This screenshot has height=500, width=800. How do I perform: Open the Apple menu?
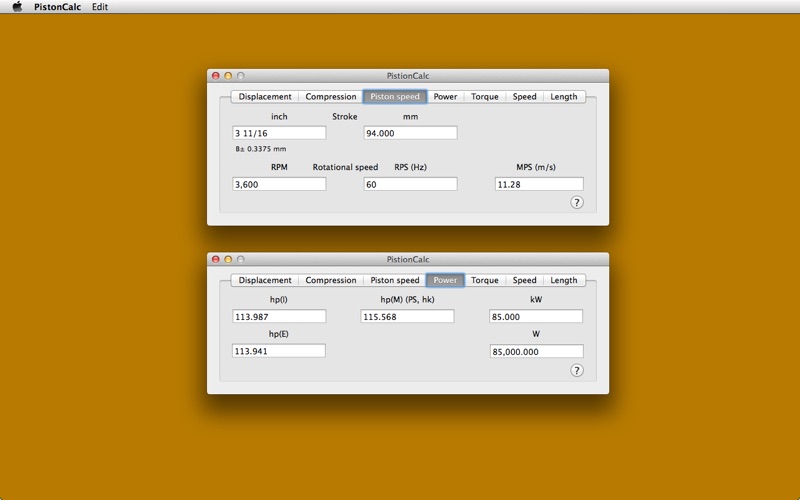pos(17,7)
